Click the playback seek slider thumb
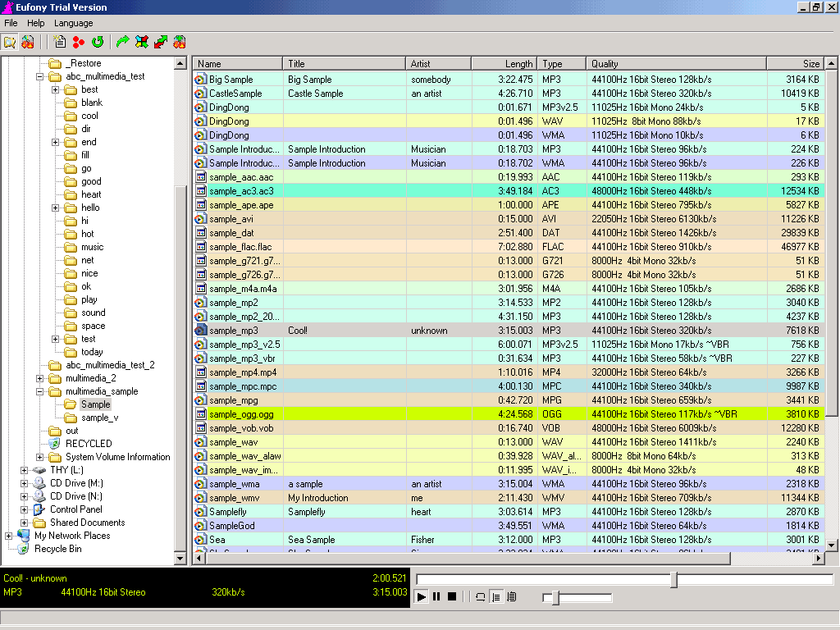This screenshot has width=840, height=630. [673, 580]
